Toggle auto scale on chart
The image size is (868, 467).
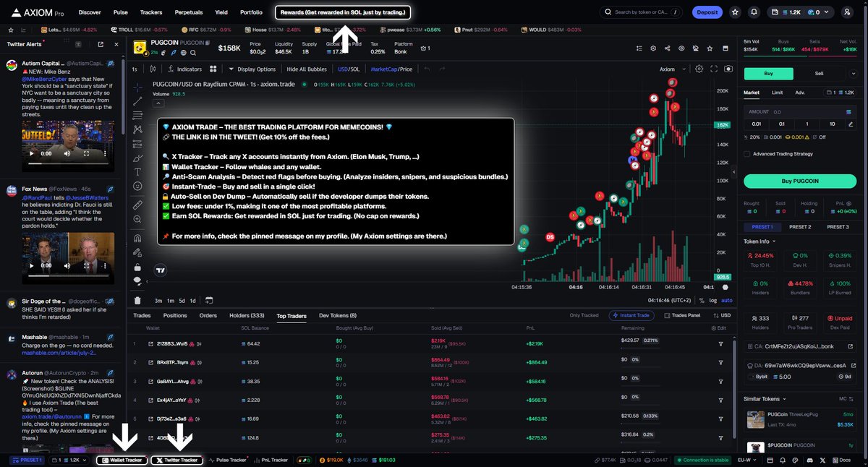[x=727, y=300]
